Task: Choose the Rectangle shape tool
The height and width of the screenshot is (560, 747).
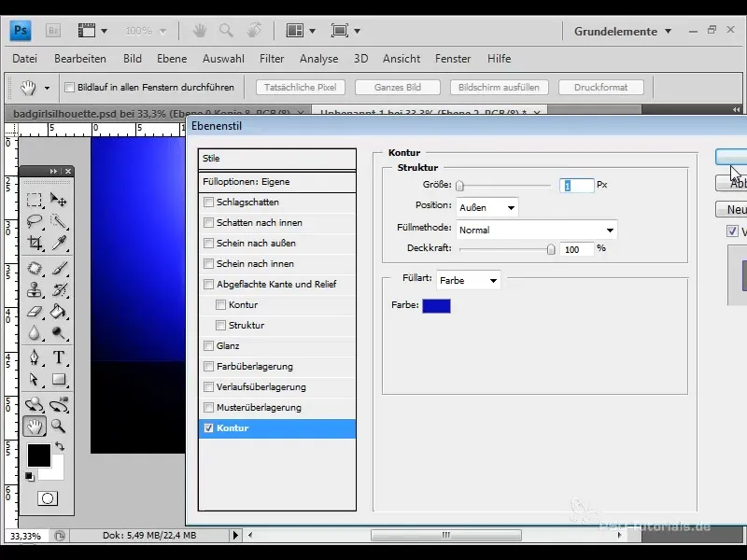Action: pos(59,379)
